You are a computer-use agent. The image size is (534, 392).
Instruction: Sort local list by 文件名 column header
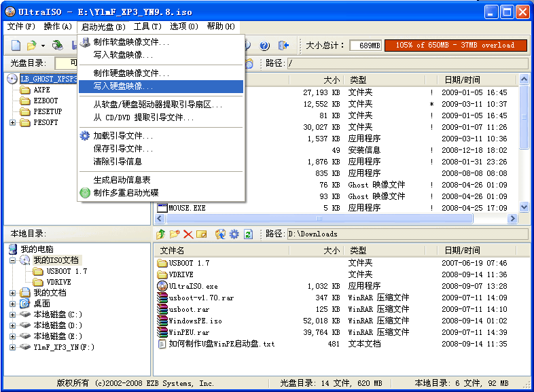point(221,251)
